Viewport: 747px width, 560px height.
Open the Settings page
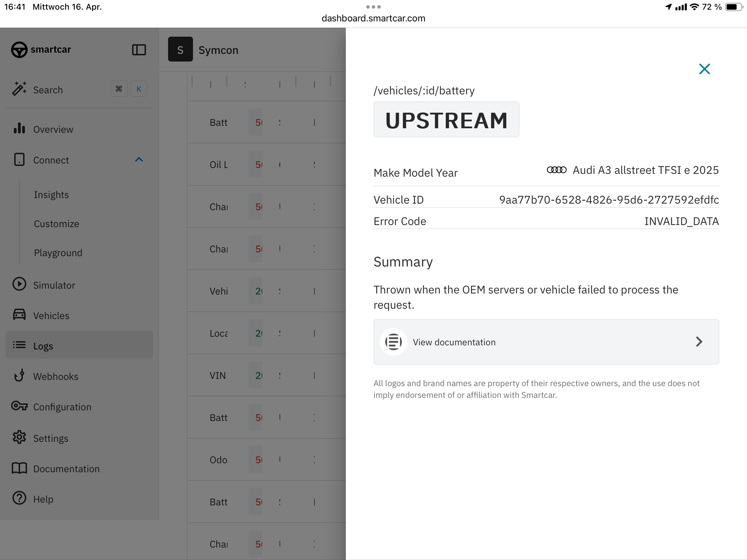pos(51,438)
